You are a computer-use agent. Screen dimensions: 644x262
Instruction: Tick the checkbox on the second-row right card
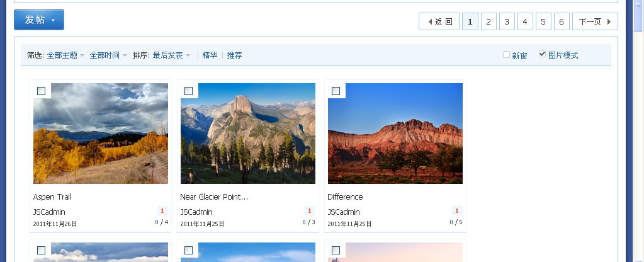(x=336, y=250)
